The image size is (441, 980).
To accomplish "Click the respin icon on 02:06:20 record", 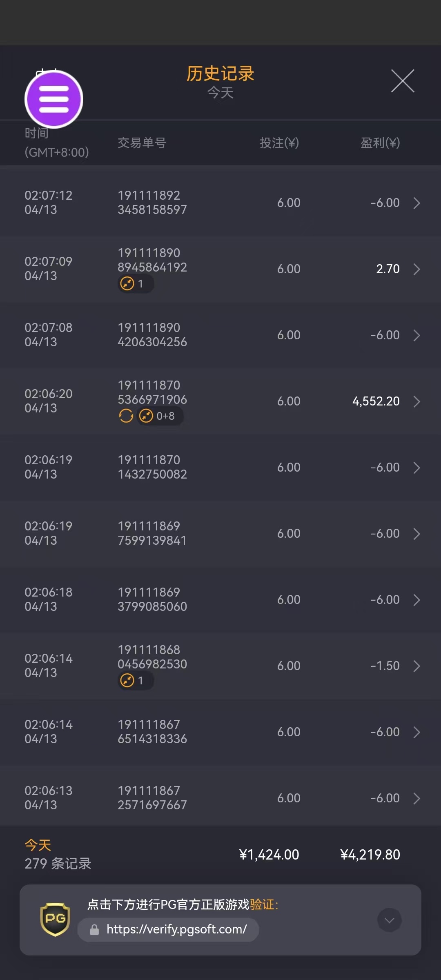I will click(126, 416).
